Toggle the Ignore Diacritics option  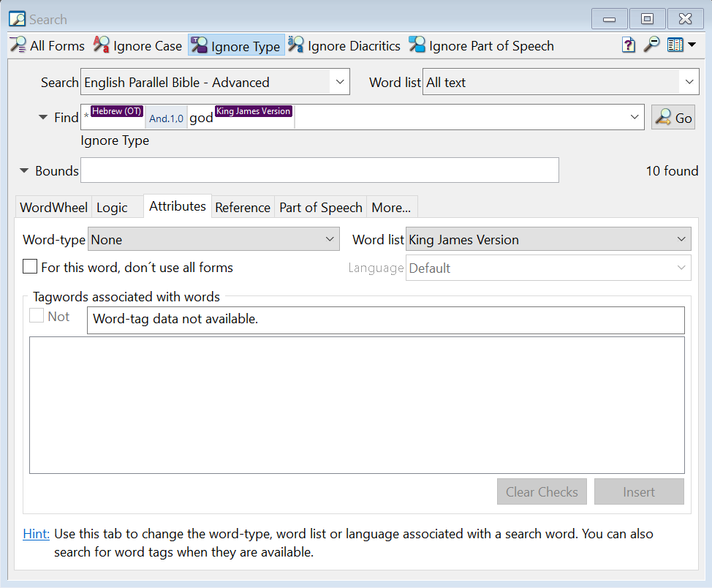pyautogui.click(x=344, y=45)
